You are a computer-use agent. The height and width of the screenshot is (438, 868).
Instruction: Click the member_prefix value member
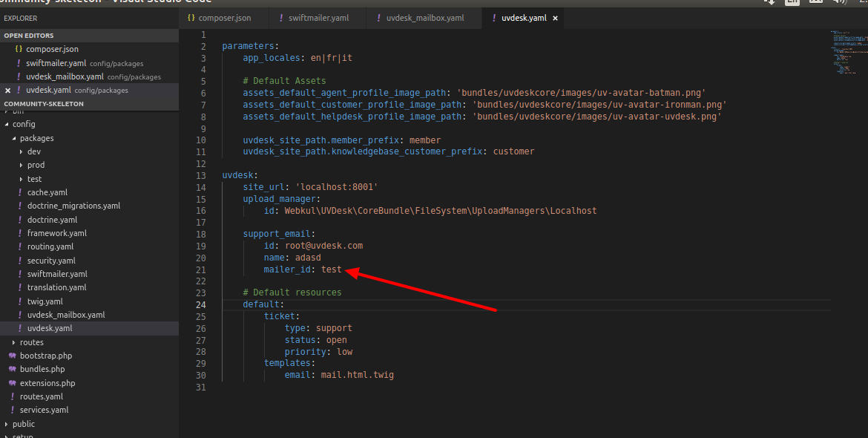point(424,140)
